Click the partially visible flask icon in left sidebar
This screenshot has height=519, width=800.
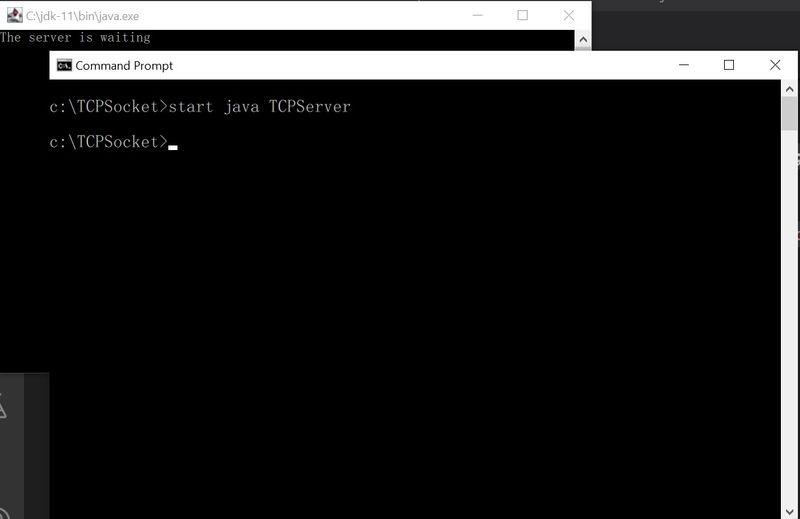[x=3, y=407]
